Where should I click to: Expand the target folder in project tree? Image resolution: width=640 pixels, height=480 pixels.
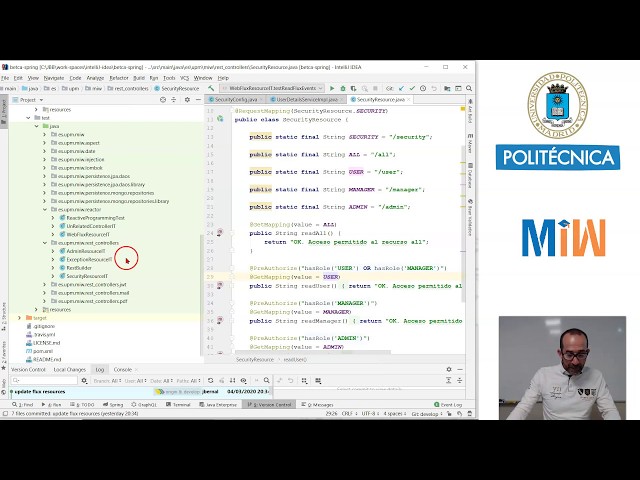(19, 318)
